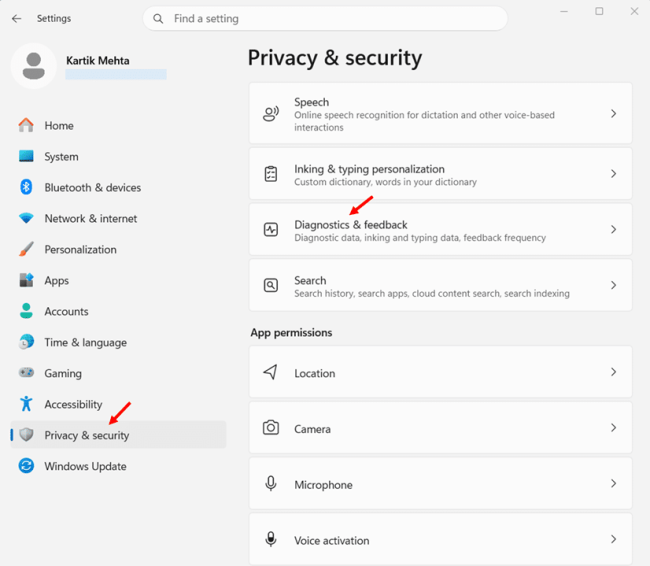Open Voice activation title
Viewport: 650px width, 566px height.
[332, 541]
